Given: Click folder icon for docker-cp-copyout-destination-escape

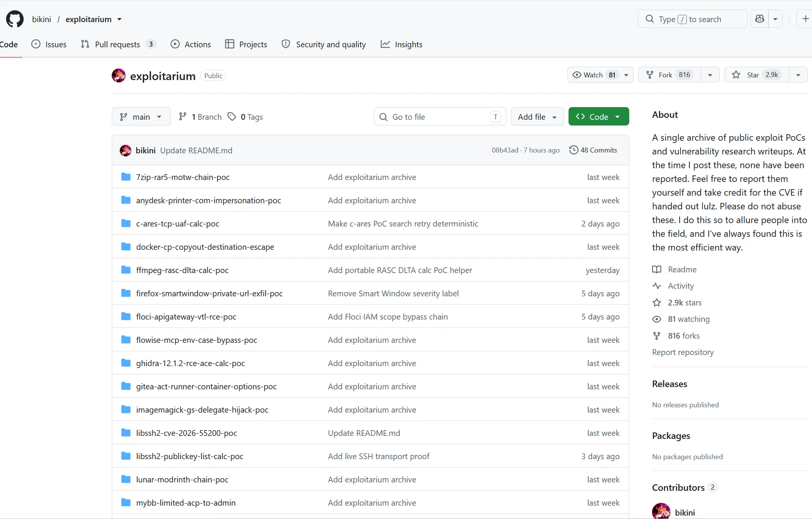Looking at the screenshot, I should tap(126, 246).
